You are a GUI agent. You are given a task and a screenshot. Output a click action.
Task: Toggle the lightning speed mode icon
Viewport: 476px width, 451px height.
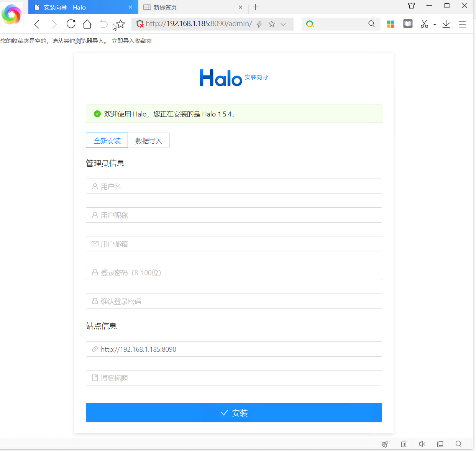click(x=259, y=24)
